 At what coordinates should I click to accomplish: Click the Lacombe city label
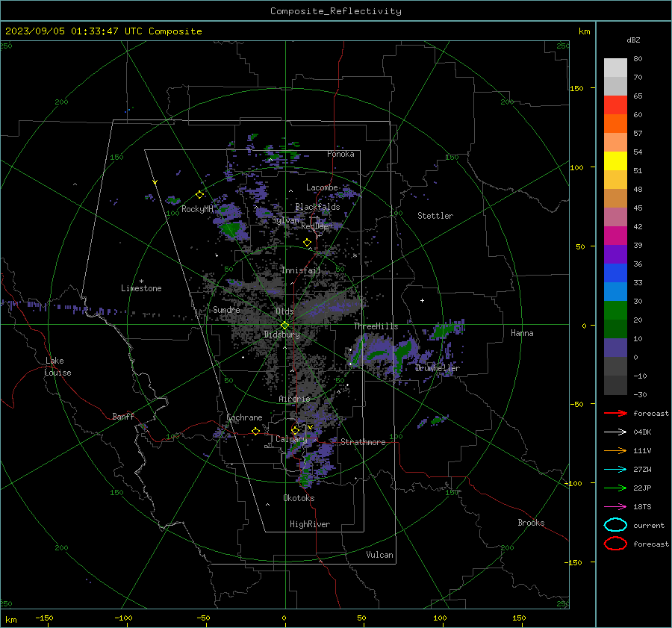point(321,187)
